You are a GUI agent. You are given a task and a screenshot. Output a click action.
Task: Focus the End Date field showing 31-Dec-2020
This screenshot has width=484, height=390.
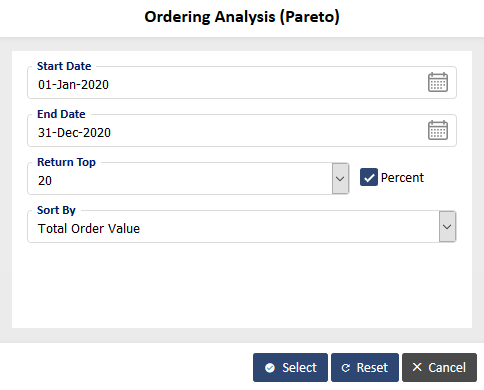(x=227, y=133)
